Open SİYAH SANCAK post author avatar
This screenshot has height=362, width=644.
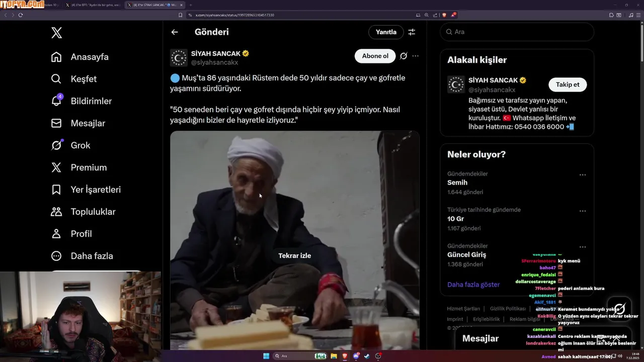179,58
